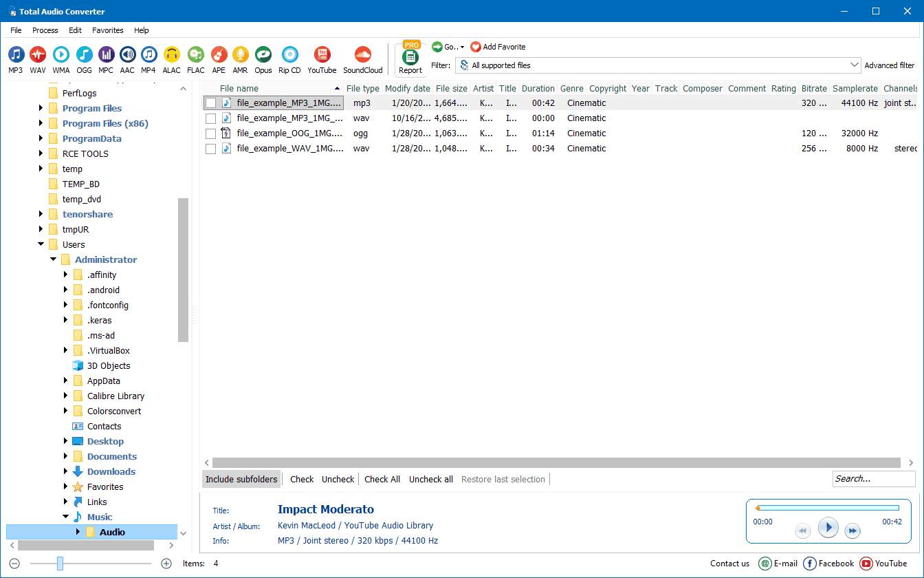
Task: Choose the AAC converter icon
Action: (127, 54)
